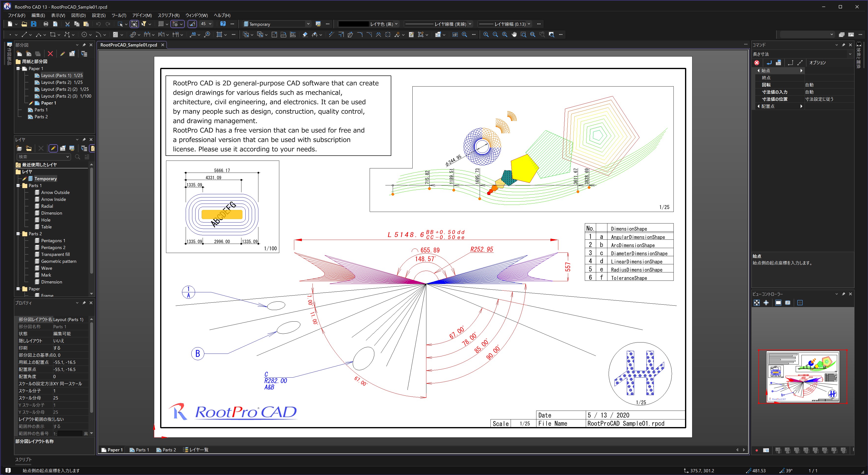The height and width of the screenshot is (475, 868).
Task: Open the レイヤ色 (黒) color dropdown
Action: coord(396,24)
